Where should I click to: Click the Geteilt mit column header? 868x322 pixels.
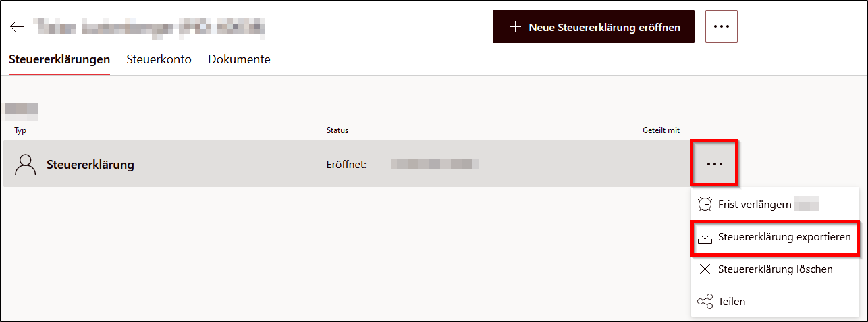pos(661,130)
